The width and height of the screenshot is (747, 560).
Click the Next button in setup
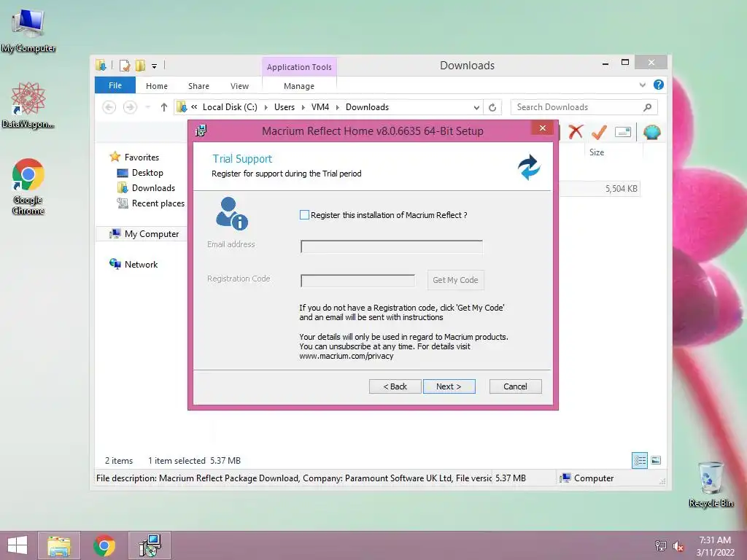click(449, 386)
